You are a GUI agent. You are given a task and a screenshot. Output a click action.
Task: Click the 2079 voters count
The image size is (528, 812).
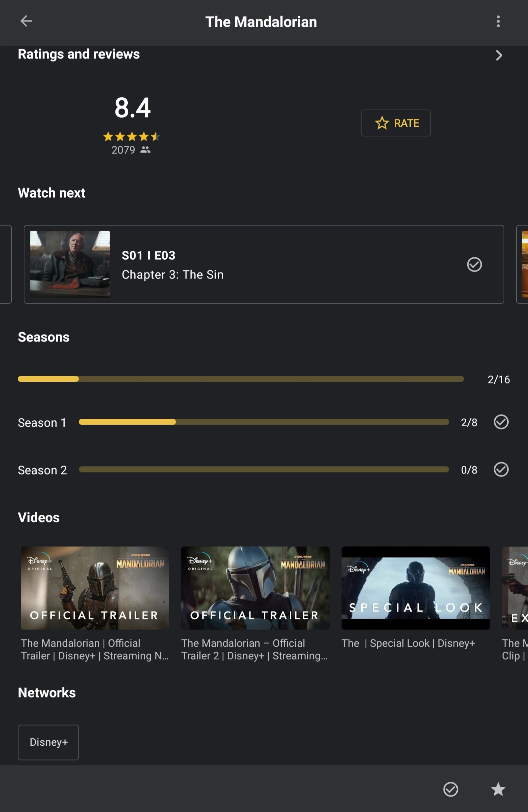click(123, 150)
